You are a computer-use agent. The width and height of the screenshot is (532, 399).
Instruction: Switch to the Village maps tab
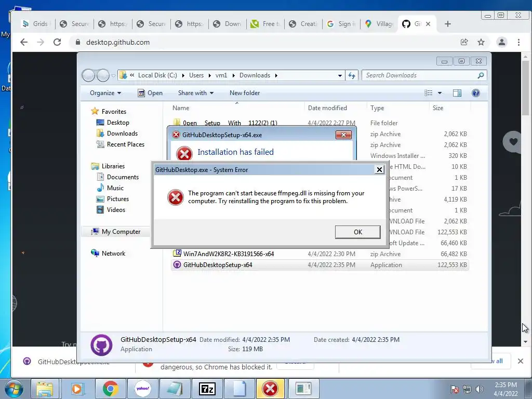[379, 24]
